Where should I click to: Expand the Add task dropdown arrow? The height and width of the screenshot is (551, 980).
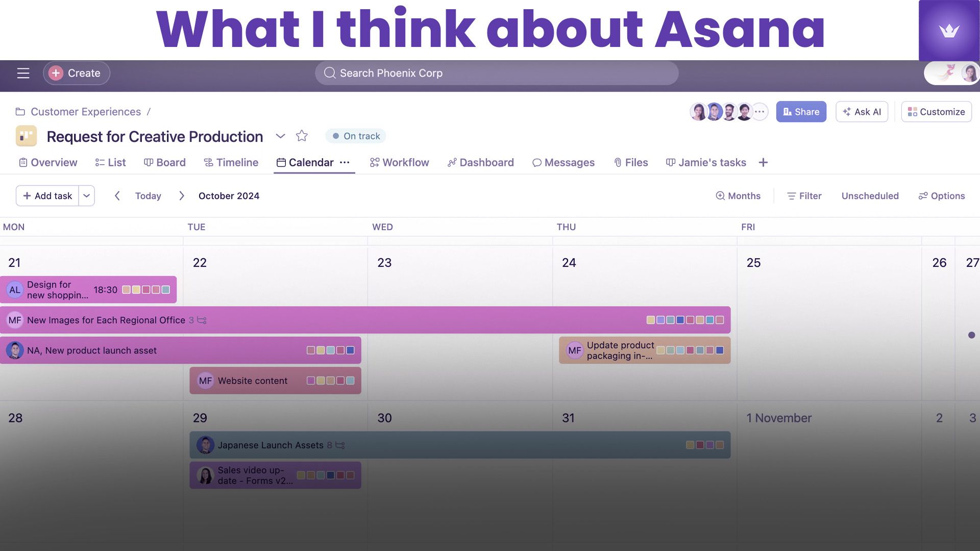click(87, 196)
